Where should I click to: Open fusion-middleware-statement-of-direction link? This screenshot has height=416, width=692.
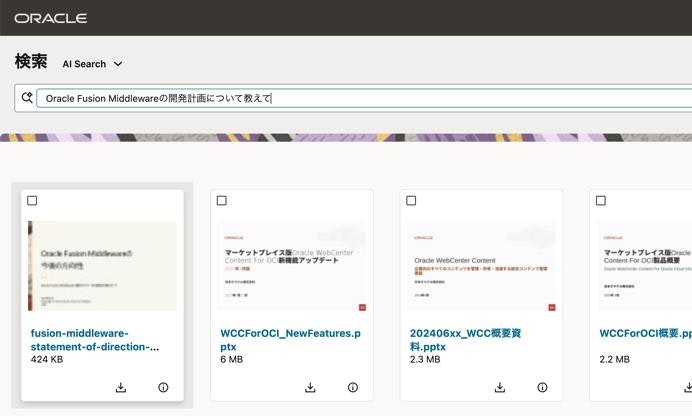(95, 340)
